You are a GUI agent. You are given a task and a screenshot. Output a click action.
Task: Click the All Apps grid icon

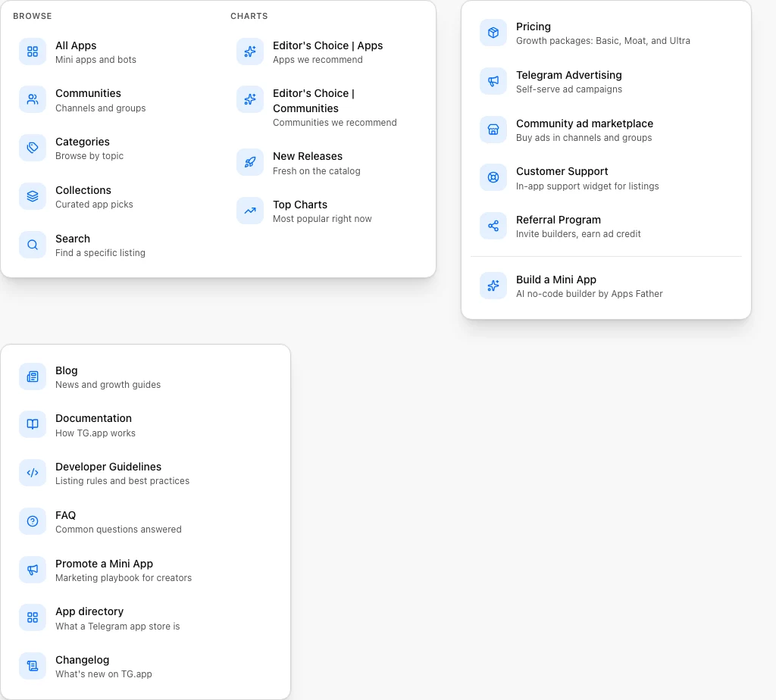point(33,52)
